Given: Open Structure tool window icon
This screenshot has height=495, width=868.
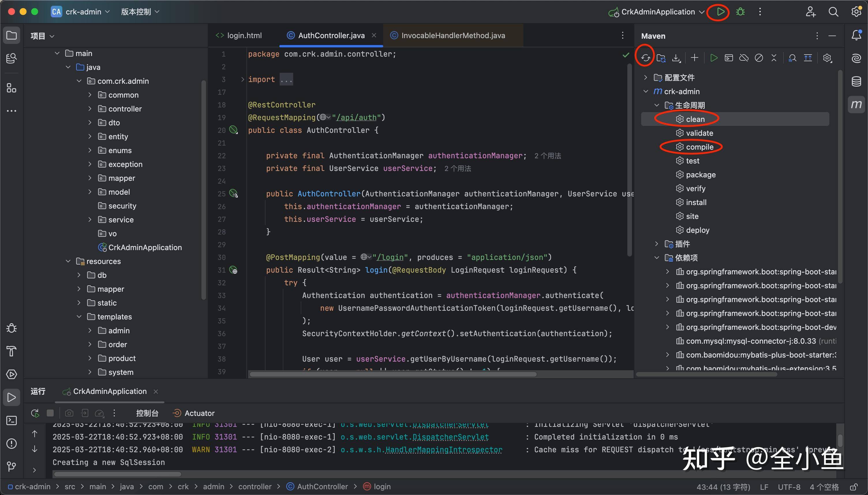Looking at the screenshot, I should coord(12,88).
